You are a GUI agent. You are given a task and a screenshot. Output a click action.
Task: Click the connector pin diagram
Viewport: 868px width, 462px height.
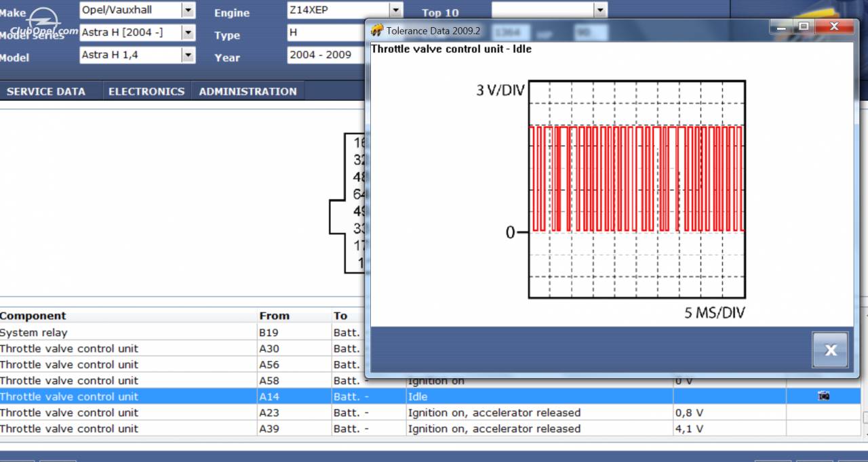pos(348,203)
